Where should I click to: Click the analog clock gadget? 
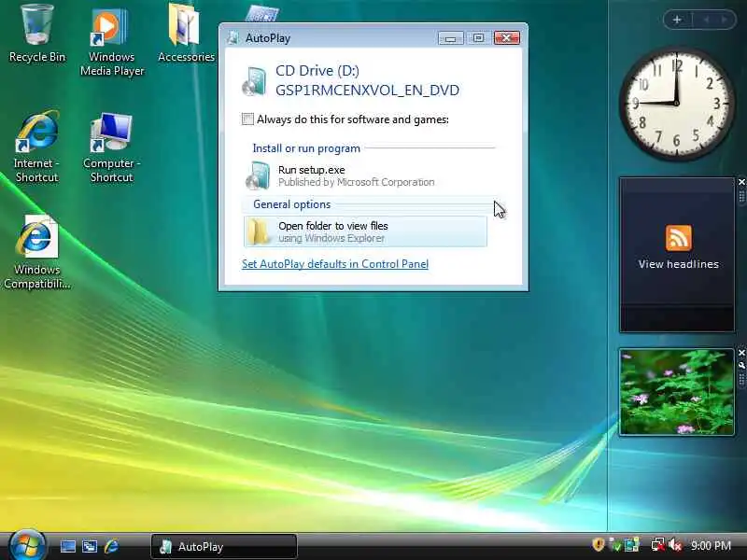[x=676, y=103]
